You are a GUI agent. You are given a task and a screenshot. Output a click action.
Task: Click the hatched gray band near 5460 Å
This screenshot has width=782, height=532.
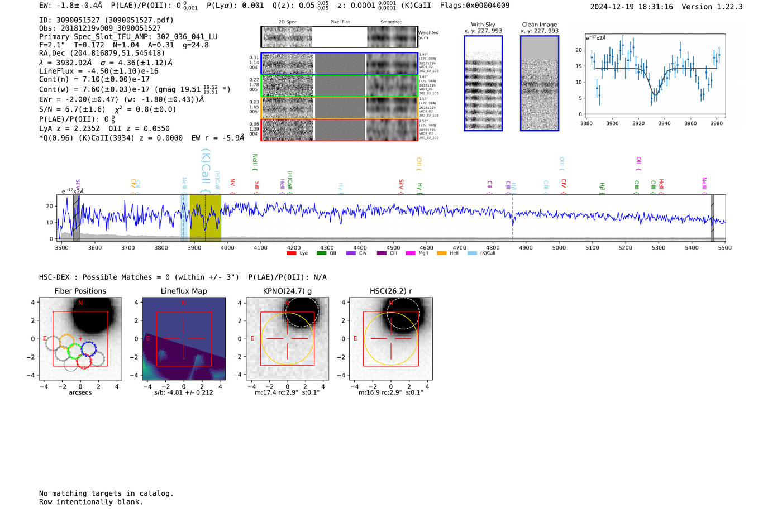pyautogui.click(x=712, y=218)
